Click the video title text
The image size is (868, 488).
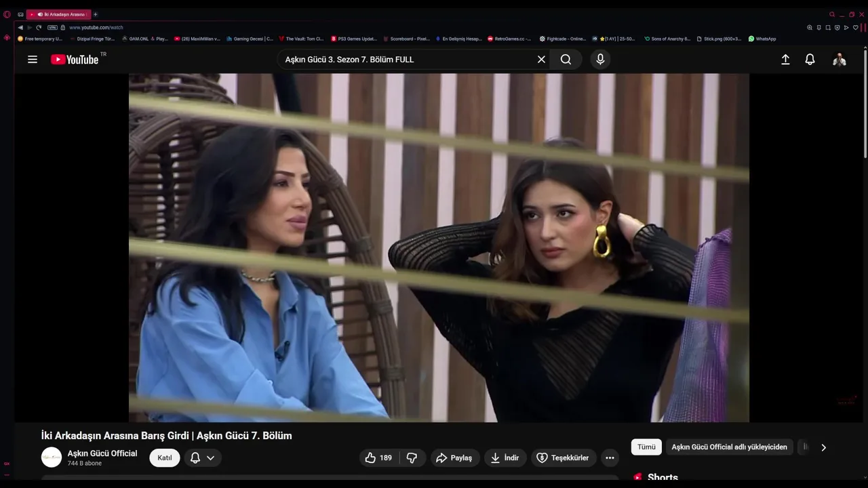[x=167, y=436]
